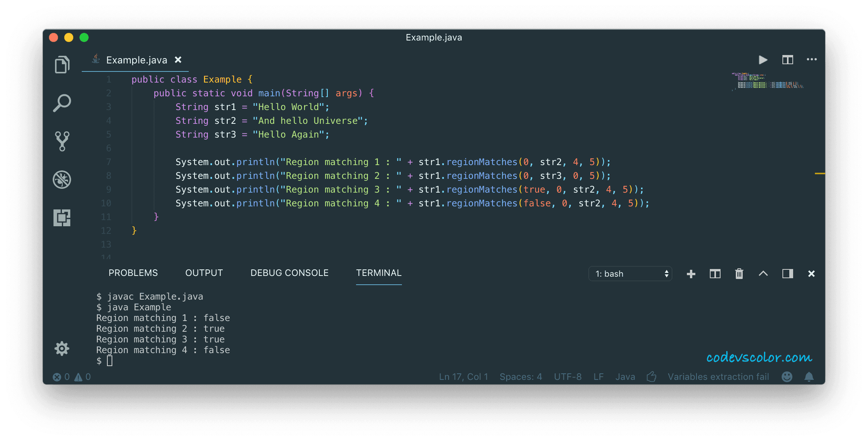This screenshot has height=441, width=868.
Task: Split the terminal pane
Action: point(715,274)
